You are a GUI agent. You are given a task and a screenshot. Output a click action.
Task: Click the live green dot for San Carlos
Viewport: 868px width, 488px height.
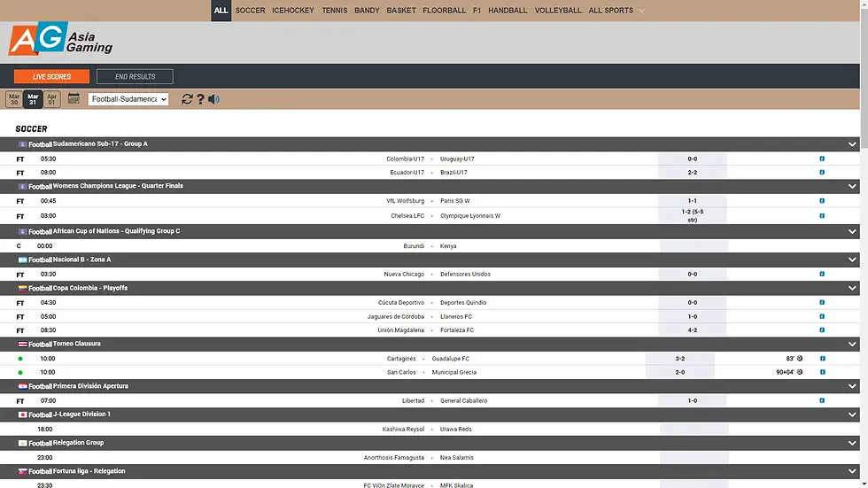click(x=20, y=372)
